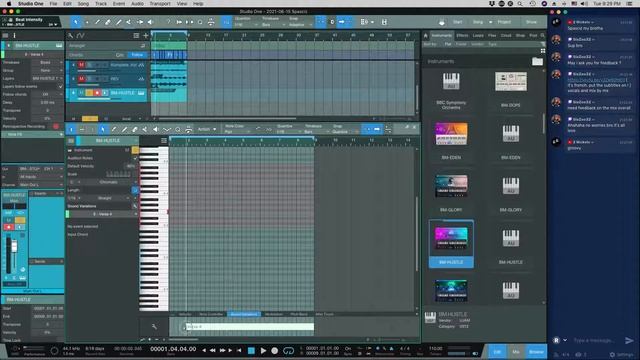Open Scale Chromatic dropdown in editor
640x360 pixels.
(x=109, y=182)
